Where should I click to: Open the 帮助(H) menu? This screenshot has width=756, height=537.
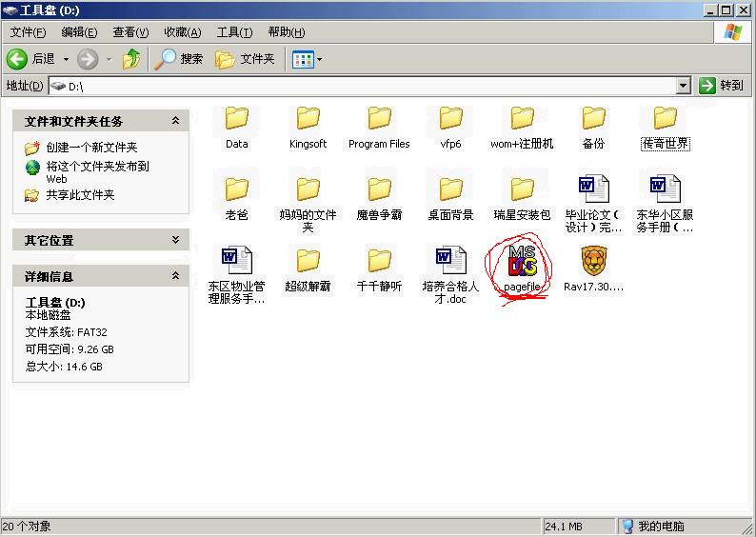tap(287, 32)
